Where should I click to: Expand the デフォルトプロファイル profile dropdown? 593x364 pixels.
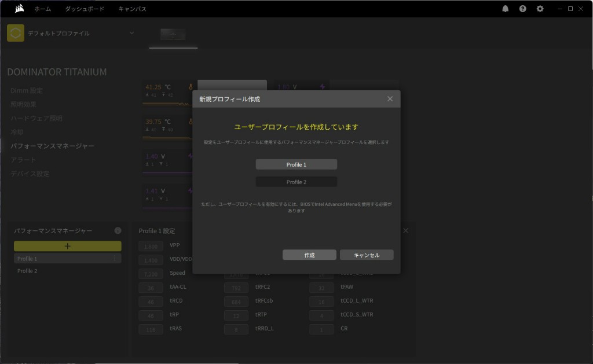tap(131, 33)
